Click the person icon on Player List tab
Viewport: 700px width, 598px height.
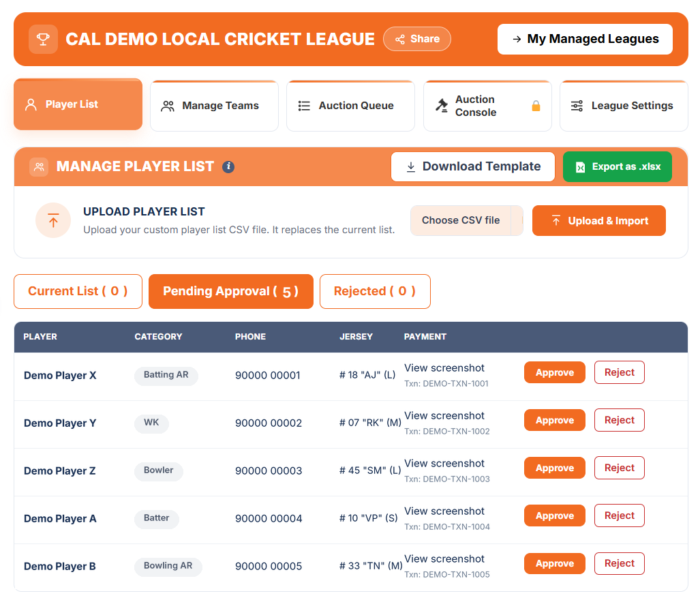31,104
